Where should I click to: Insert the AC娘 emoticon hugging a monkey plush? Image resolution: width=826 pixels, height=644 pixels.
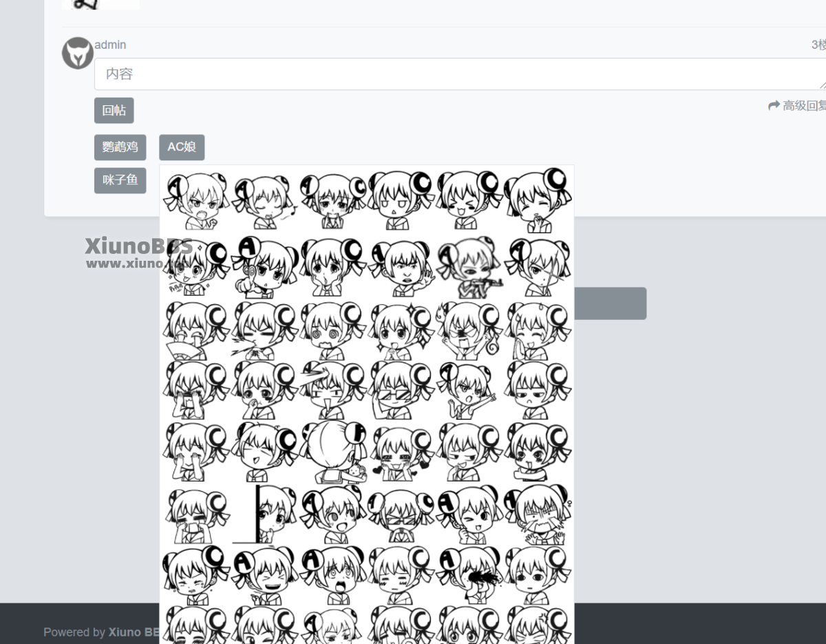[332, 452]
